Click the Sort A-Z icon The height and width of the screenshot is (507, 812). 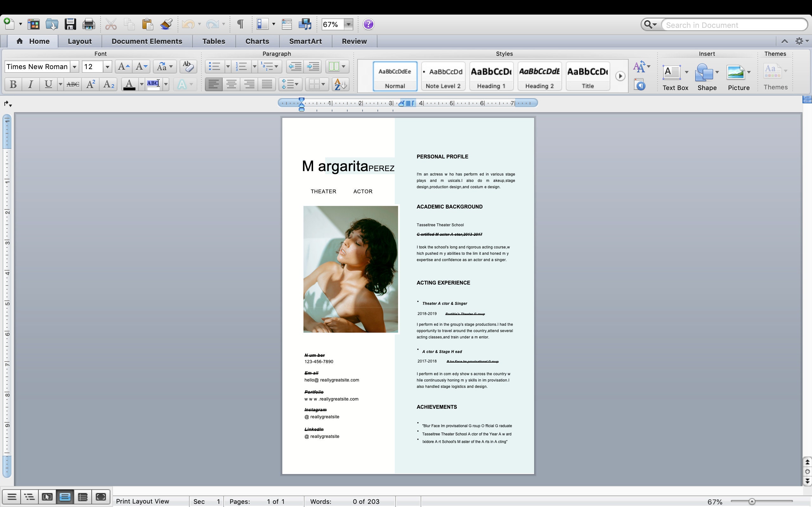(x=340, y=85)
